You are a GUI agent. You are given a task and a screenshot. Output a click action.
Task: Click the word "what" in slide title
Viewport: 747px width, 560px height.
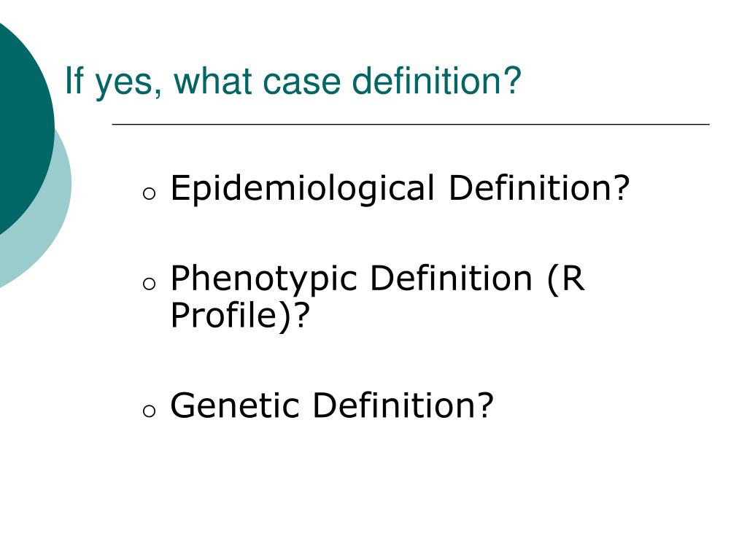click(x=212, y=81)
